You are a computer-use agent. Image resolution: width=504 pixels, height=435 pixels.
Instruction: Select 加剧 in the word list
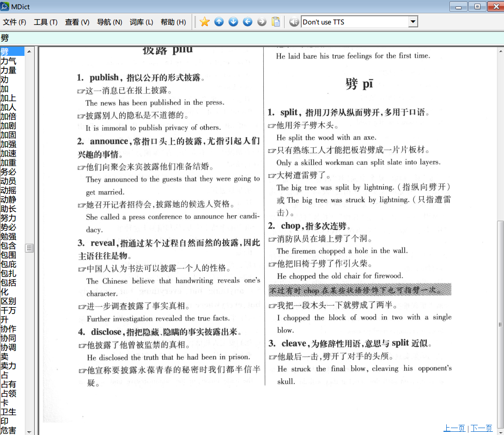click(8, 126)
